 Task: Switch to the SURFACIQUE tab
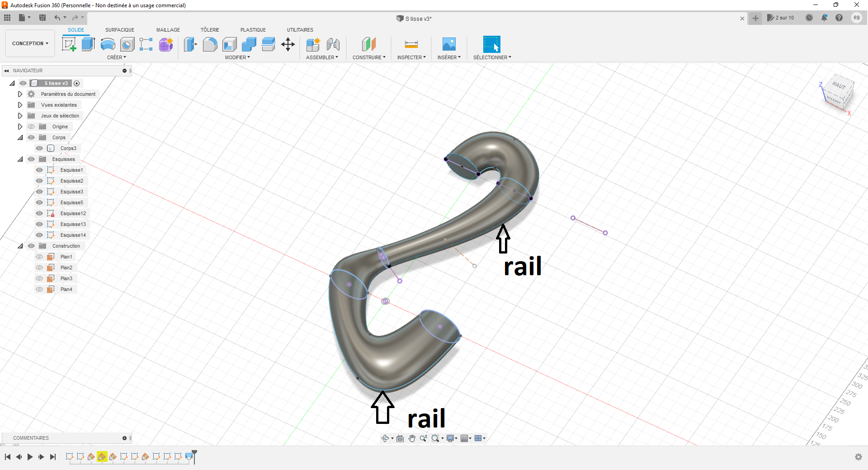tap(120, 30)
